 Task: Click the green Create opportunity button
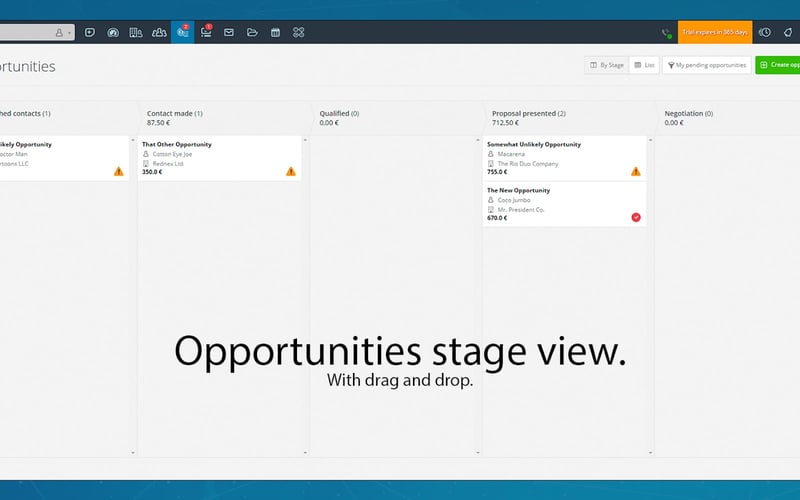tap(778, 65)
